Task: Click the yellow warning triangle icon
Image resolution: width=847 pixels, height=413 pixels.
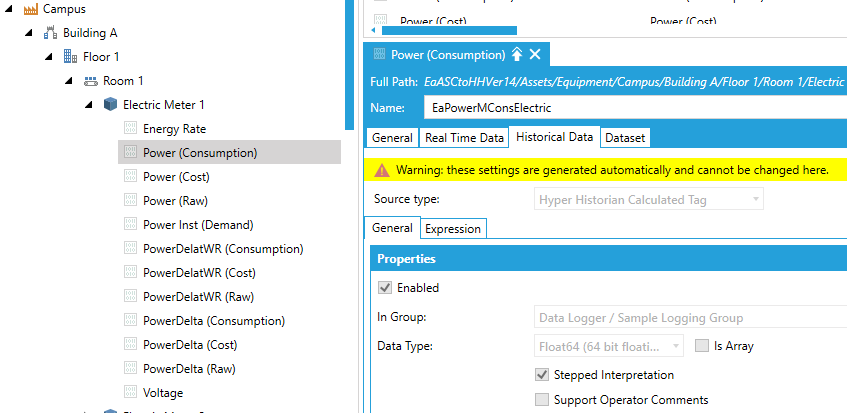Action: tap(382, 171)
